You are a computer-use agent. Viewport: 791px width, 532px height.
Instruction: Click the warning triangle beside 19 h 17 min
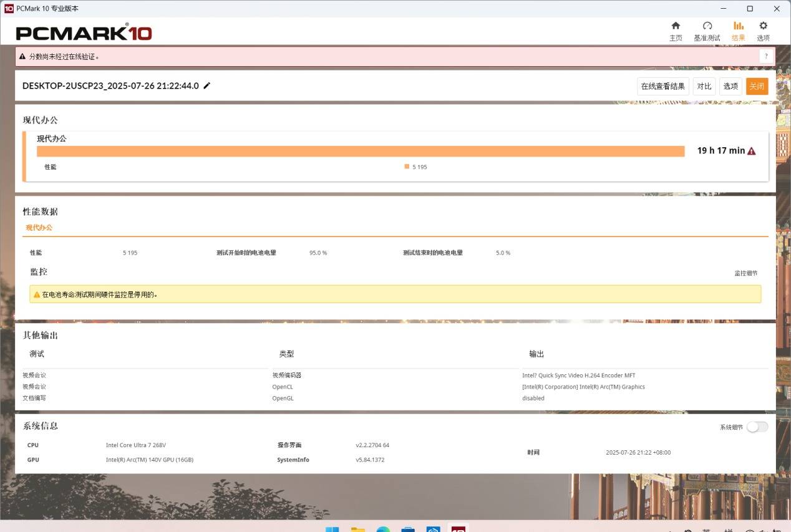pos(751,151)
